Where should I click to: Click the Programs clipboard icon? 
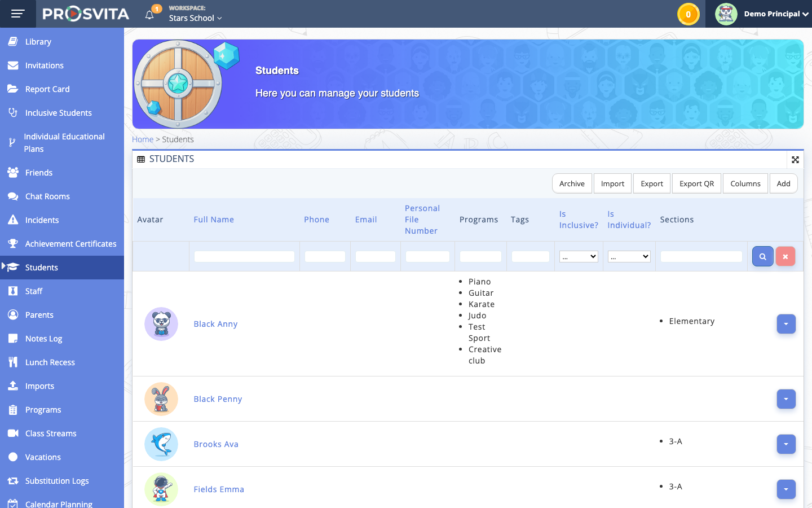click(x=13, y=410)
